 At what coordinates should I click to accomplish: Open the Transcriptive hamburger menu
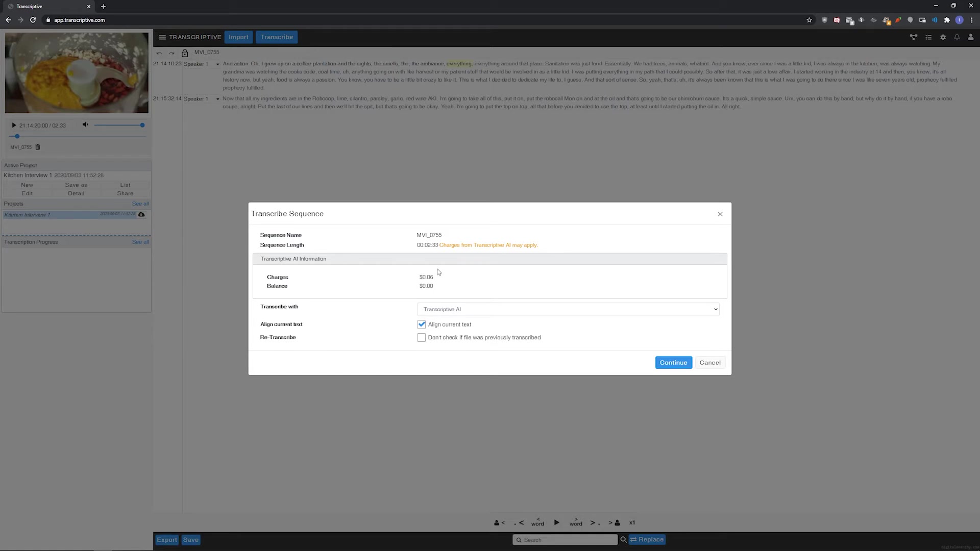point(162,37)
